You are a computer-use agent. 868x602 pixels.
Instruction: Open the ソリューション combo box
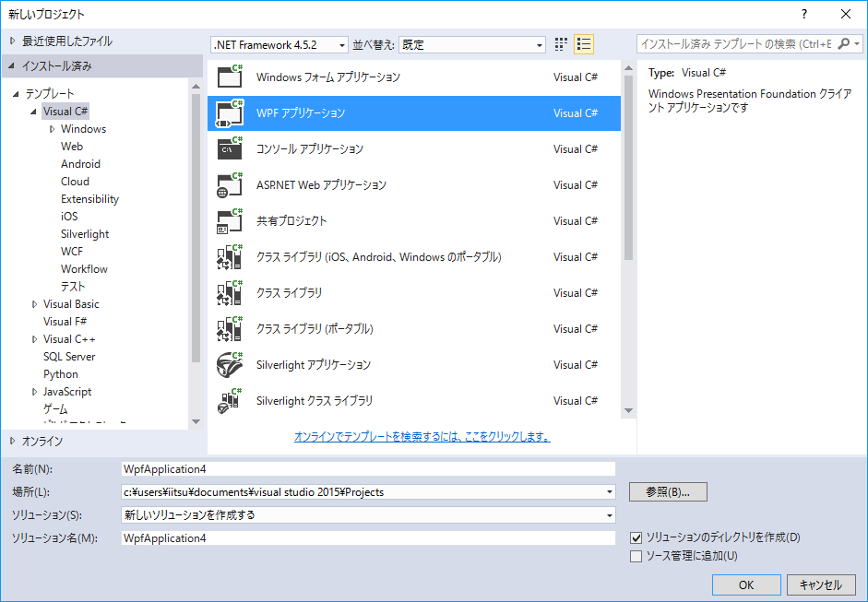(368, 515)
